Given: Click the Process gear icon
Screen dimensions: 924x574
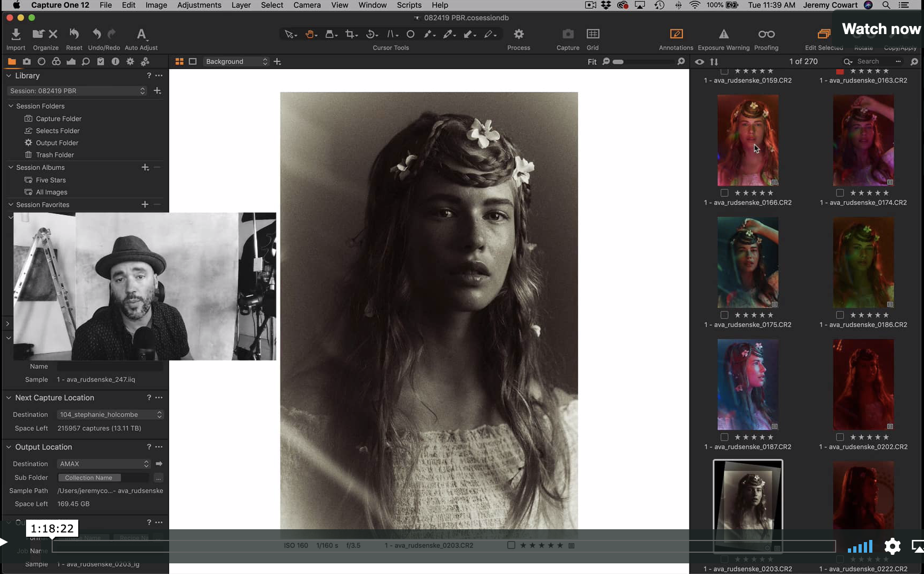Looking at the screenshot, I should point(518,34).
